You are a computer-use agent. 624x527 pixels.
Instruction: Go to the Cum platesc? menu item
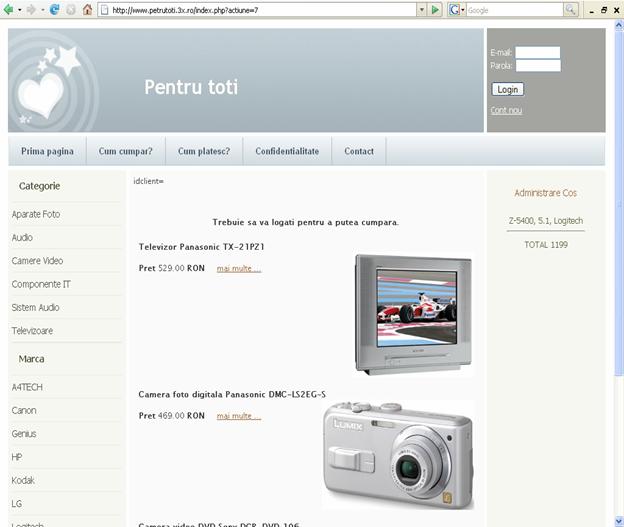[x=204, y=151]
